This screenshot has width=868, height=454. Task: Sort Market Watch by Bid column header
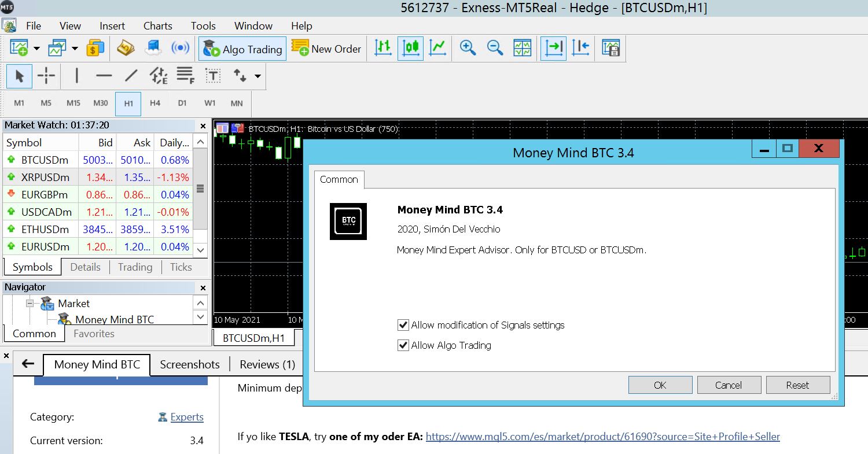97,142
